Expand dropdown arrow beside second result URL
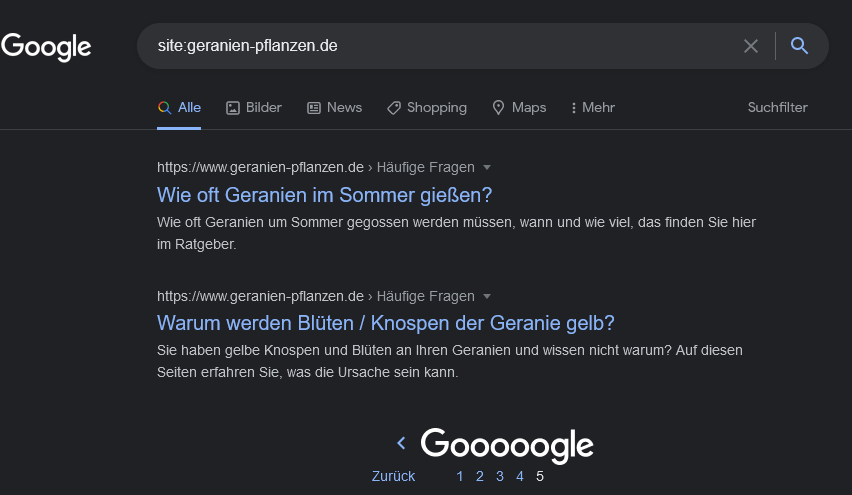Image resolution: width=852 pixels, height=495 pixels. tap(487, 296)
